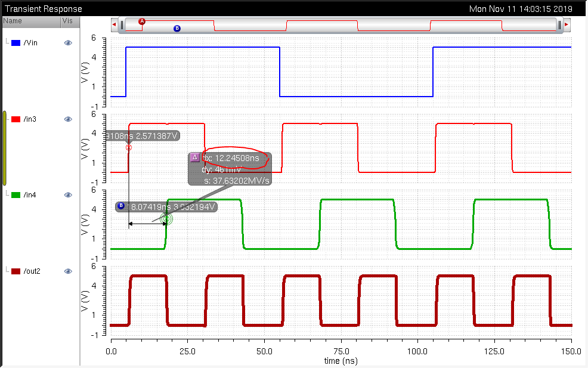Click the time (ns) axis label
Image resolution: width=588 pixels, height=368 pixels.
coord(341,361)
